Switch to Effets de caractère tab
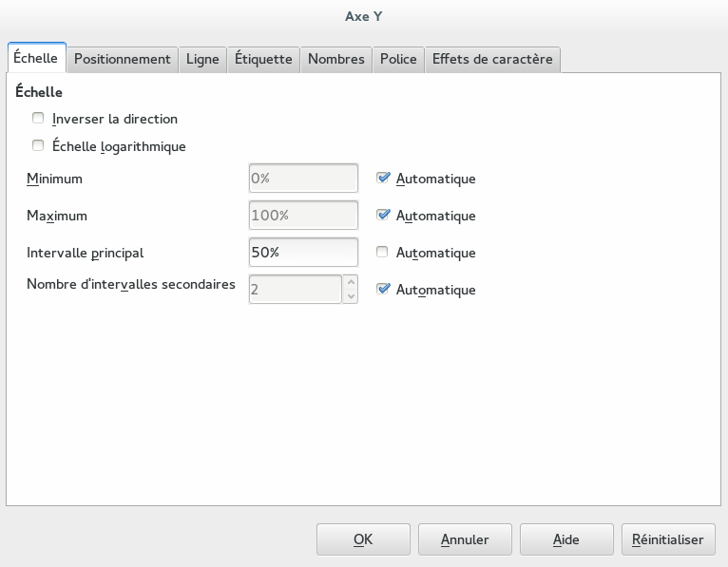 coord(492,59)
